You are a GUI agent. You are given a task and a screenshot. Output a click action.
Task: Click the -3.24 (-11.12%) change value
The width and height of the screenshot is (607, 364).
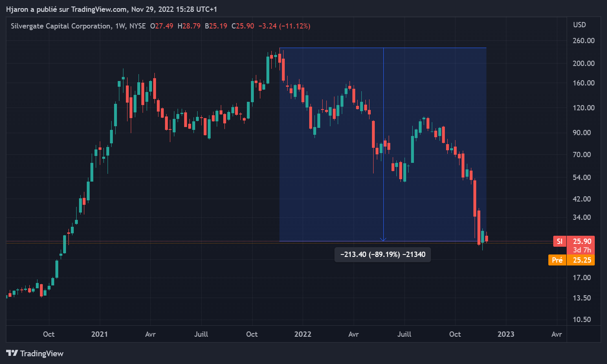[x=284, y=26]
